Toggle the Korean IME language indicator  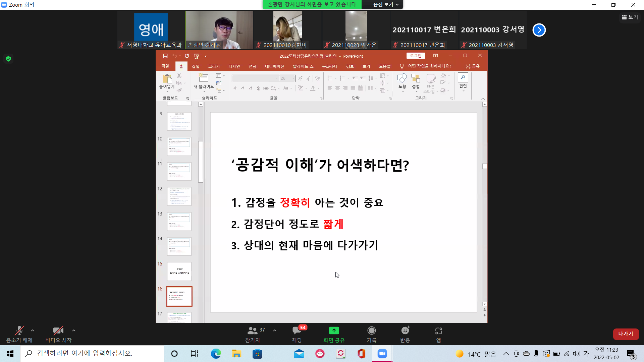point(586,354)
